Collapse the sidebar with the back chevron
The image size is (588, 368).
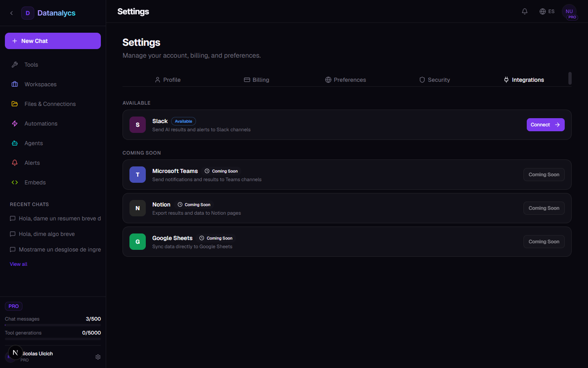click(x=11, y=13)
